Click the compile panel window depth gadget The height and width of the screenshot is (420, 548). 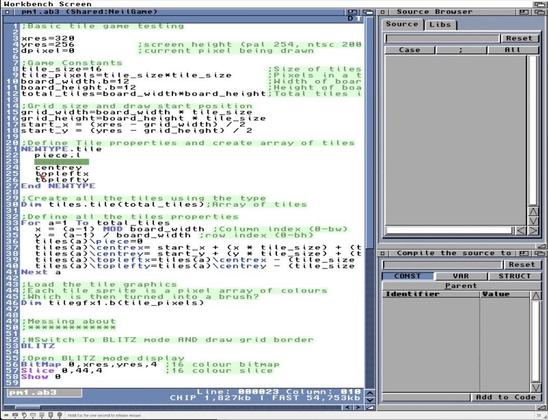click(x=539, y=253)
